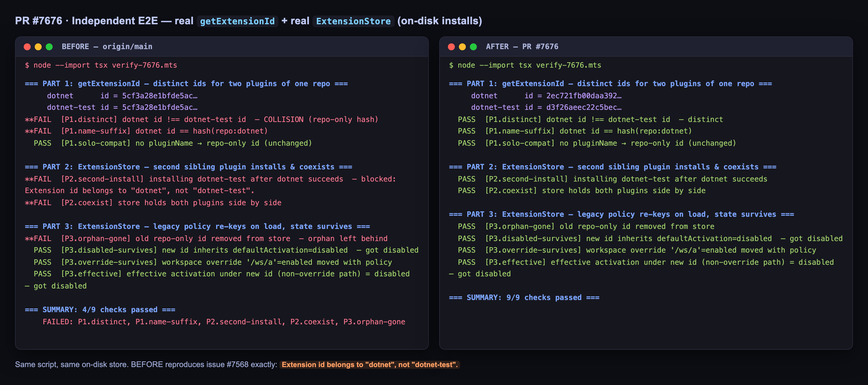Click the SUMMARY 9/9 checks passed line
The height and width of the screenshot is (385, 868).
(524, 297)
